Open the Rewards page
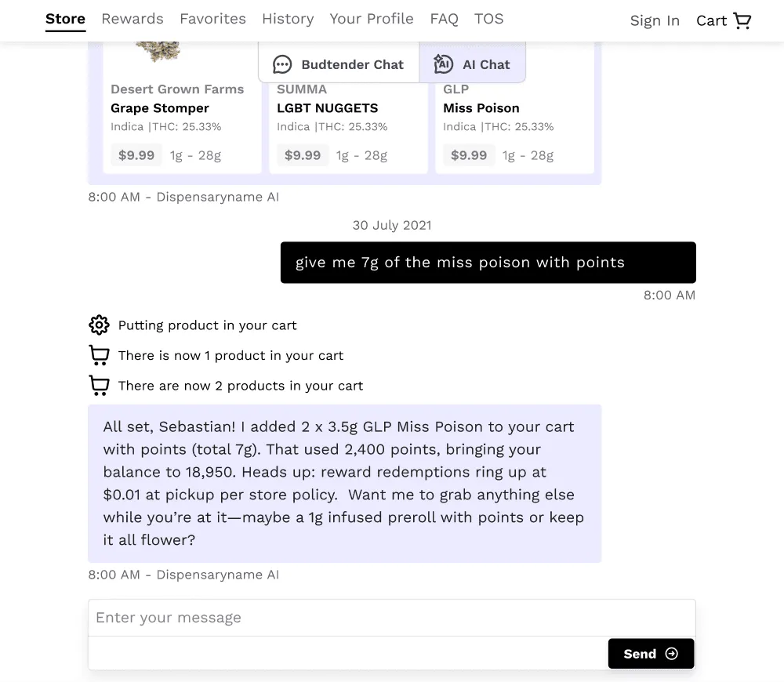 tap(132, 19)
